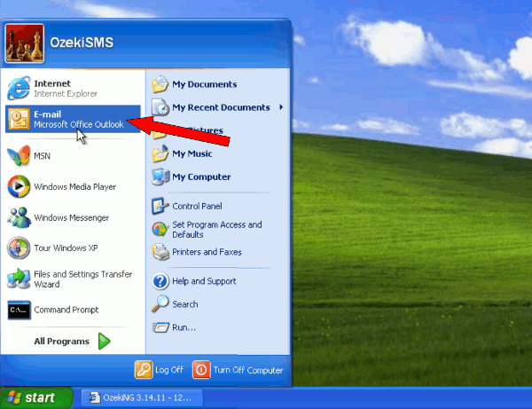
Task: Open the Control Panel icon
Action: pyautogui.click(x=160, y=206)
